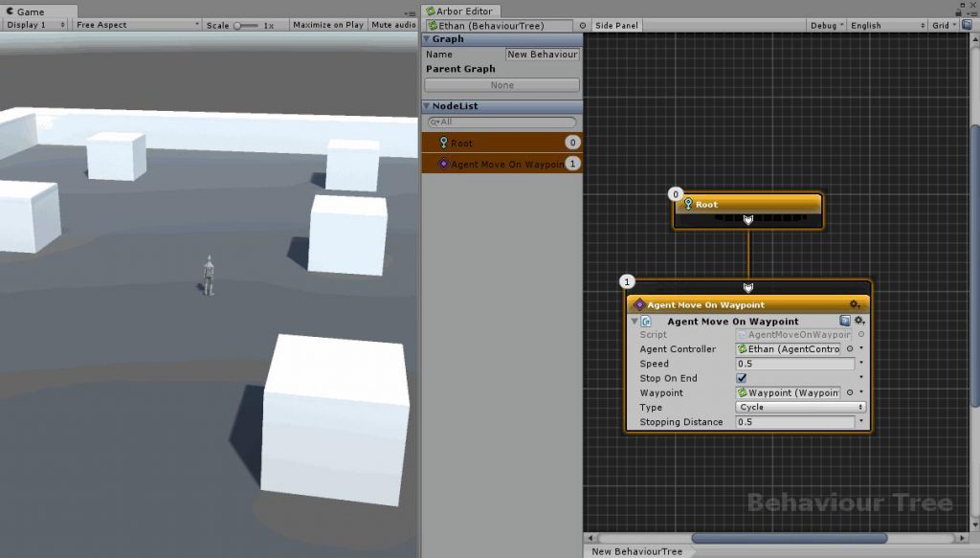Click the Parent Graph None button
This screenshot has height=558, width=980.
pos(501,85)
